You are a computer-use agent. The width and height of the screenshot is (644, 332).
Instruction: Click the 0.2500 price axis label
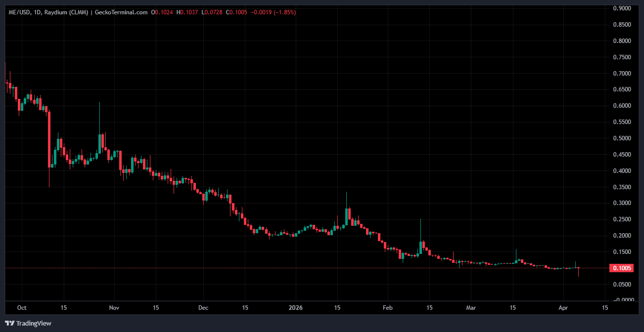pos(622,219)
